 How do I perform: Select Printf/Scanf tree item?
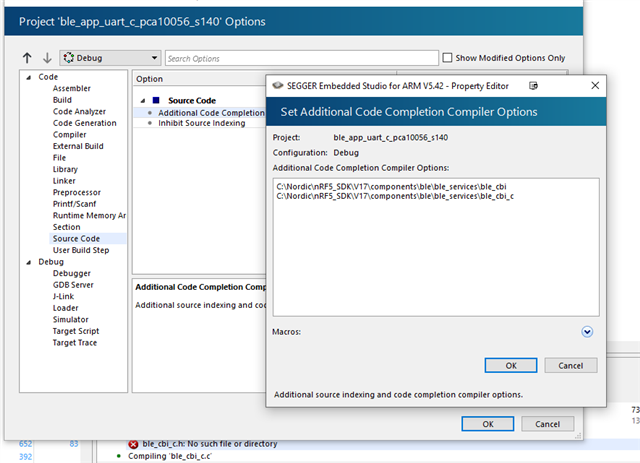[x=74, y=204]
